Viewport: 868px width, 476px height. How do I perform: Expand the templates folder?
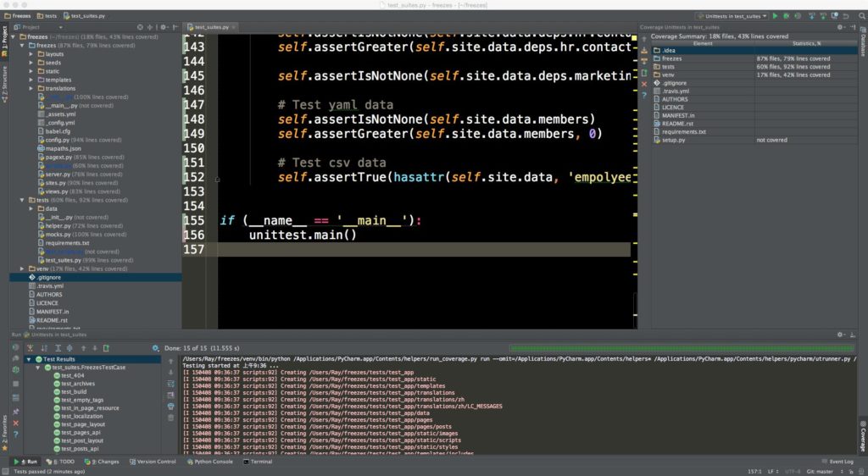pos(31,80)
